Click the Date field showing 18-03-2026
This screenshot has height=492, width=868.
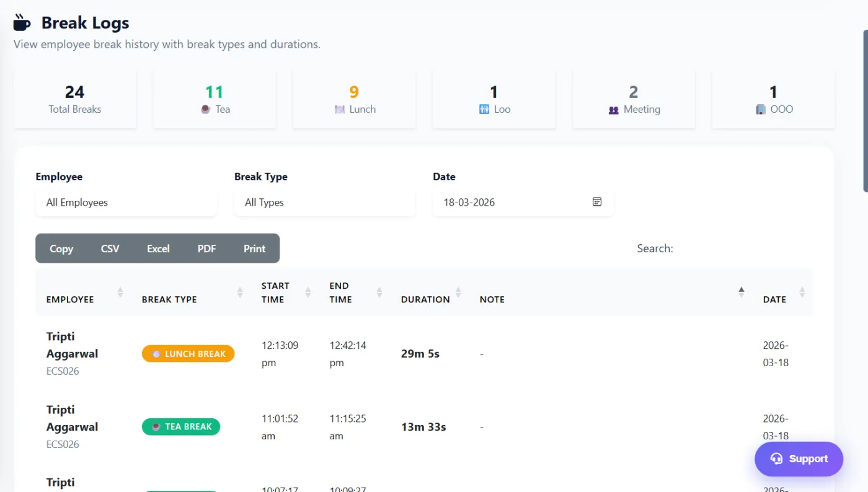click(x=523, y=203)
